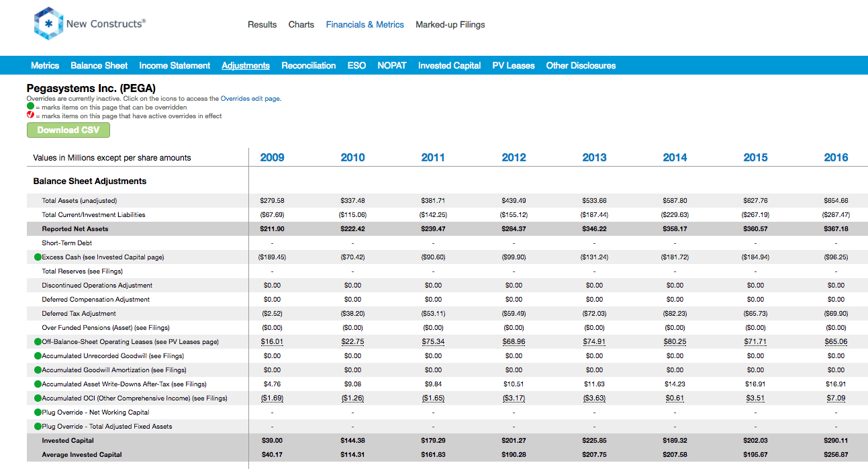This screenshot has width=868, height=469.
Task: Open the $65.06 operating leases value
Action: (x=836, y=342)
